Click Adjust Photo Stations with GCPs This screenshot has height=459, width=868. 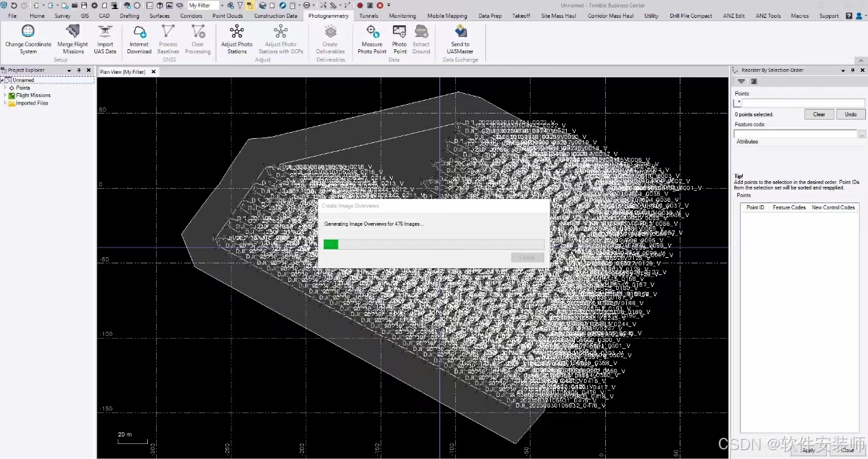coord(281,39)
